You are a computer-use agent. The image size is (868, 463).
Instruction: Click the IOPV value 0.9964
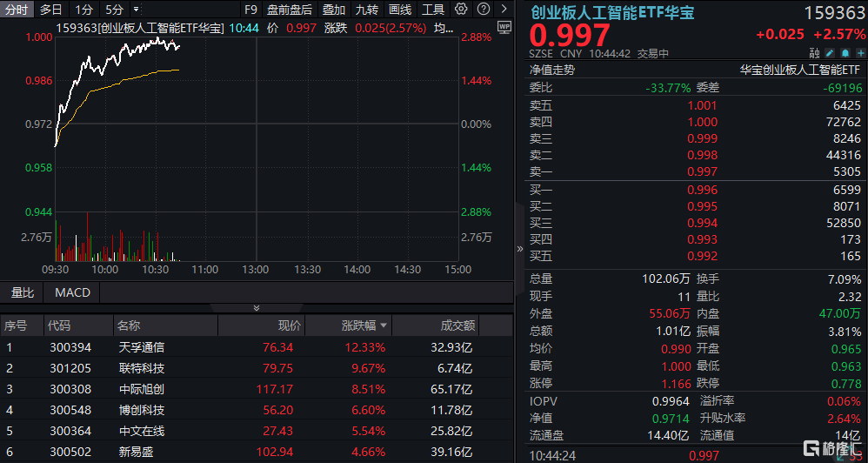coord(671,401)
